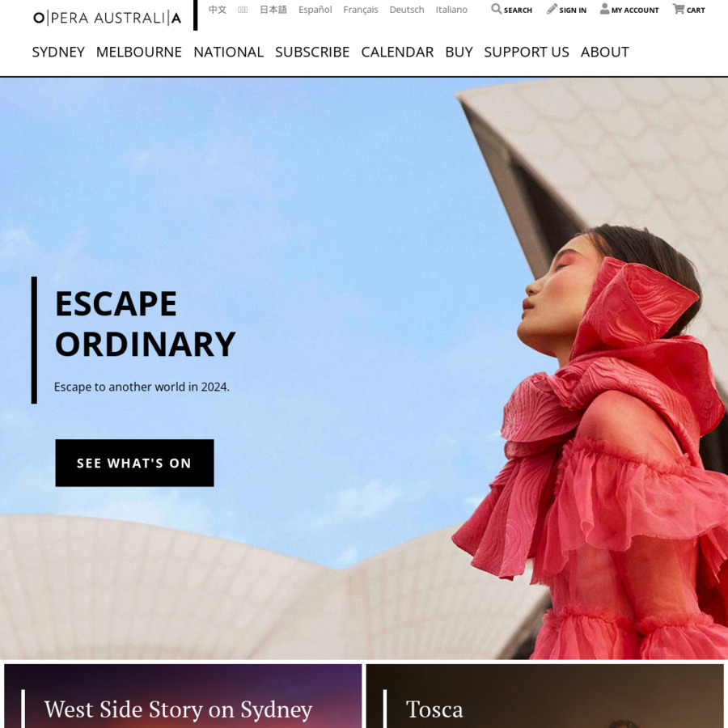The width and height of the screenshot is (728, 728).
Task: Select Español language link
Action: click(315, 9)
